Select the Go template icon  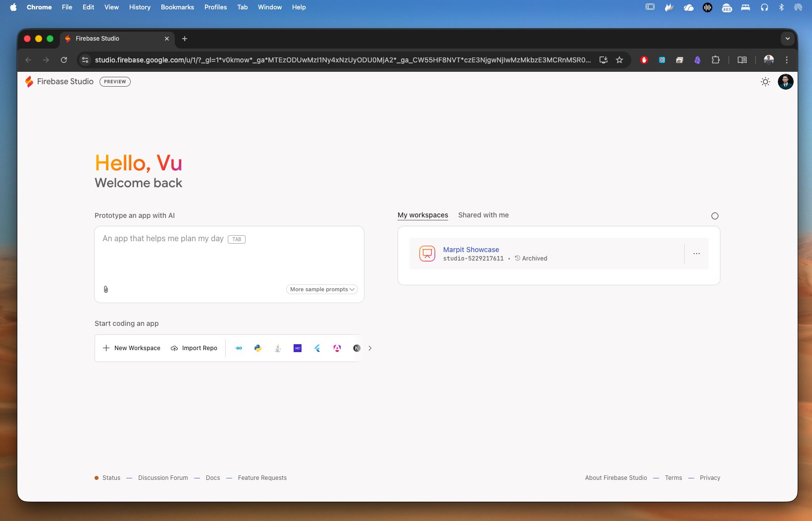tap(239, 348)
